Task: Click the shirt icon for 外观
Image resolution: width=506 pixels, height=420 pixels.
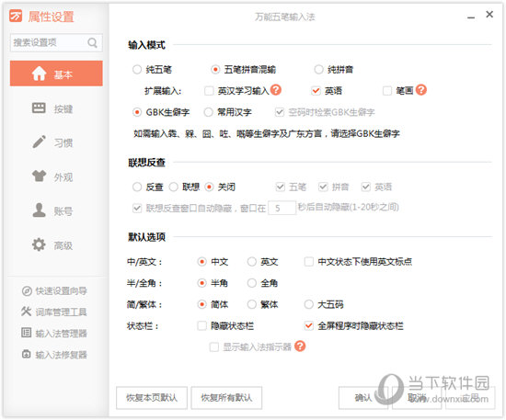Action: (x=39, y=176)
